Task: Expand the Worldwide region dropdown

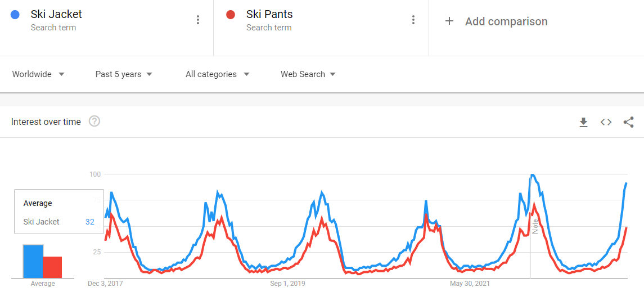Action: (38, 74)
